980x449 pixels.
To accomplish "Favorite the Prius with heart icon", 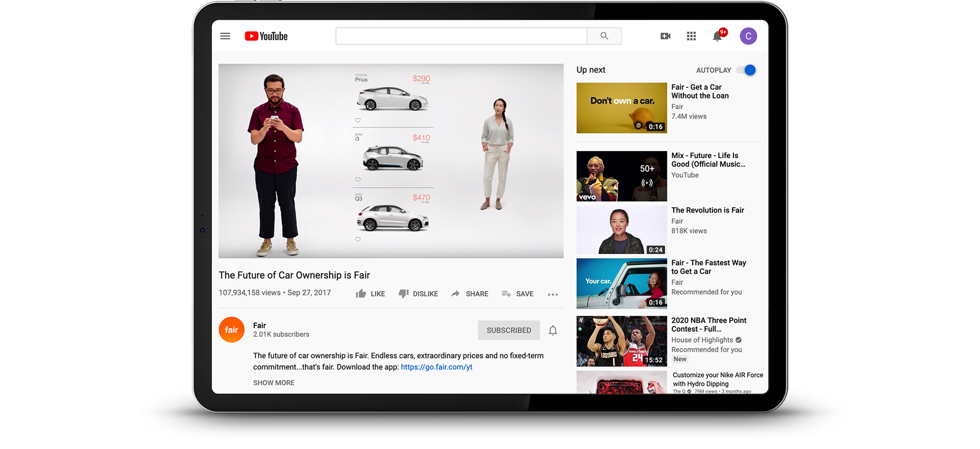I will point(358,120).
